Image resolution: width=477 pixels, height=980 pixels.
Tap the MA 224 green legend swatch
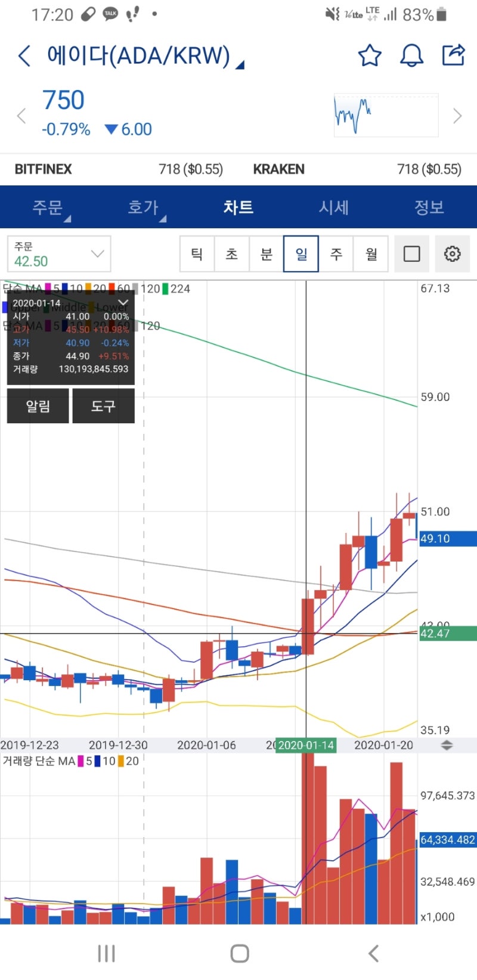click(165, 289)
